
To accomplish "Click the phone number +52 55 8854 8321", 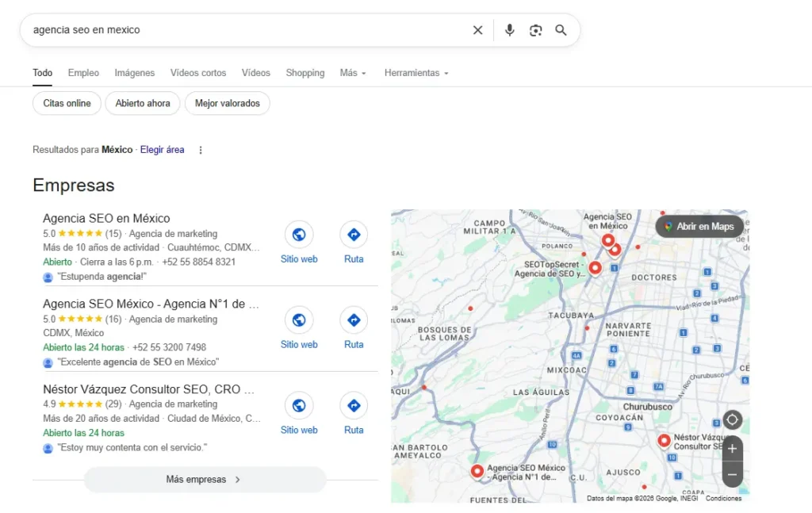I will [199, 262].
